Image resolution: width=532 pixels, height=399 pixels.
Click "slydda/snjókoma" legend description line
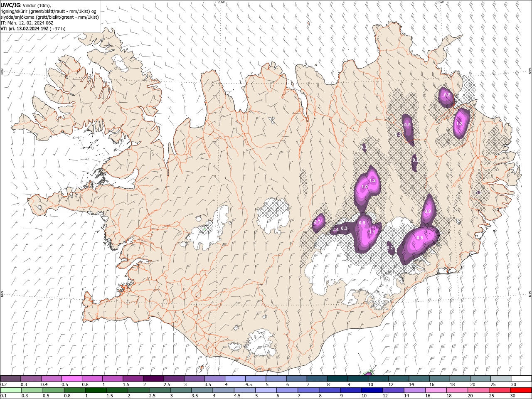49,17
